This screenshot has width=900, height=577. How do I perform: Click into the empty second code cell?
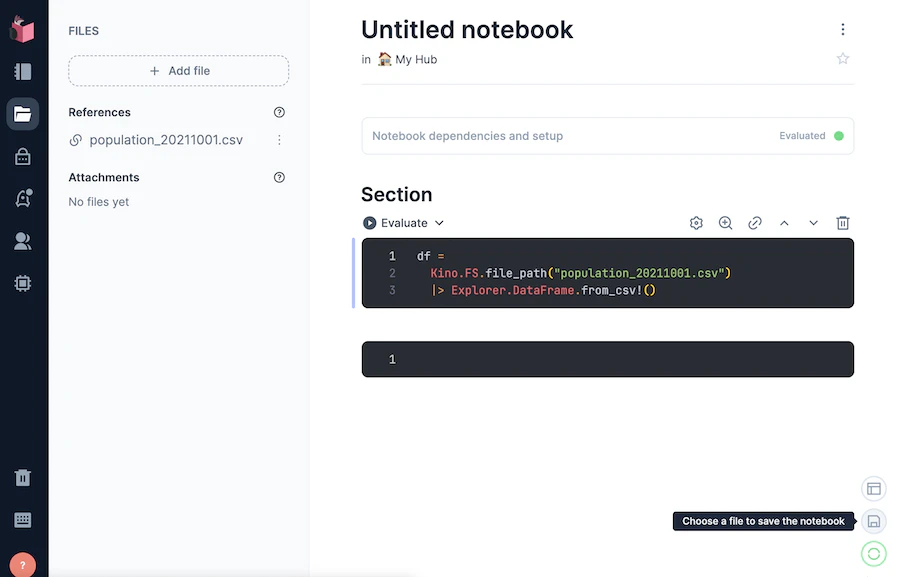pyautogui.click(x=608, y=359)
